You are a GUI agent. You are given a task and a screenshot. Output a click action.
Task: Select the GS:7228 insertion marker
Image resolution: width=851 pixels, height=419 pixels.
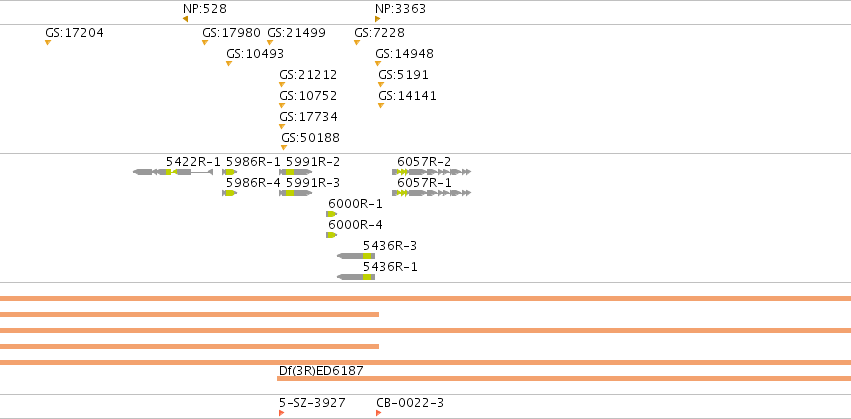(357, 42)
